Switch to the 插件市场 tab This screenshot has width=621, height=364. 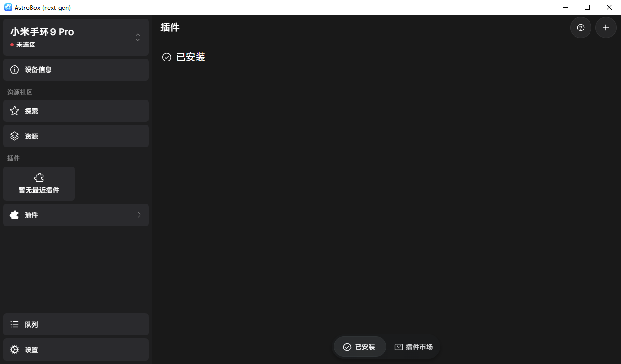(413, 347)
